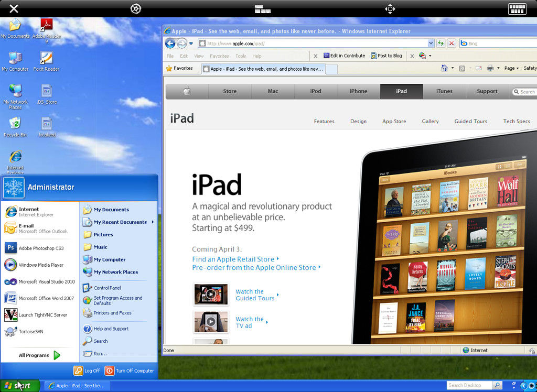Viewport: 537px width, 392px height.
Task: Click the Post to Blog button
Action: pos(386,56)
